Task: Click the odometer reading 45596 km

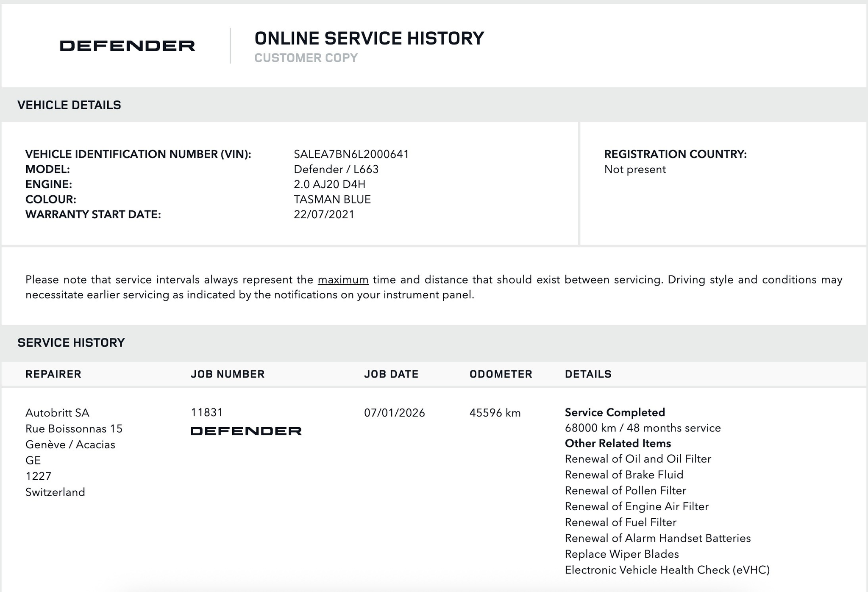Action: [x=495, y=413]
